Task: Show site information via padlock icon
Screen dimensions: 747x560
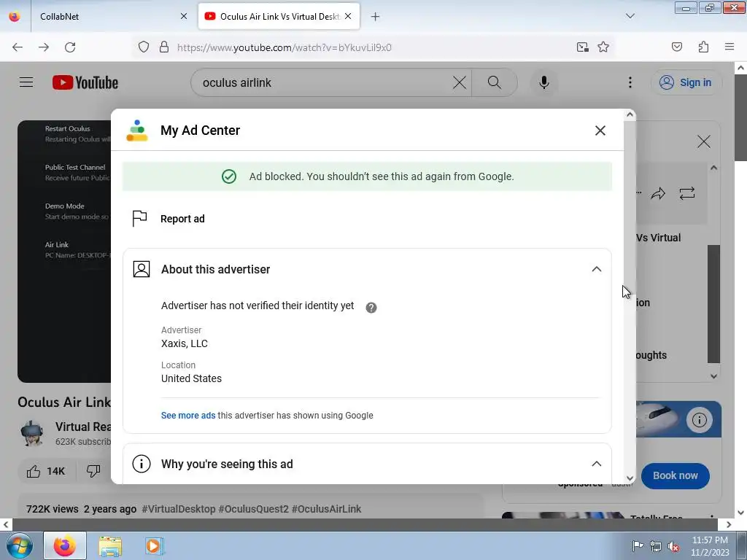Action: [x=164, y=47]
